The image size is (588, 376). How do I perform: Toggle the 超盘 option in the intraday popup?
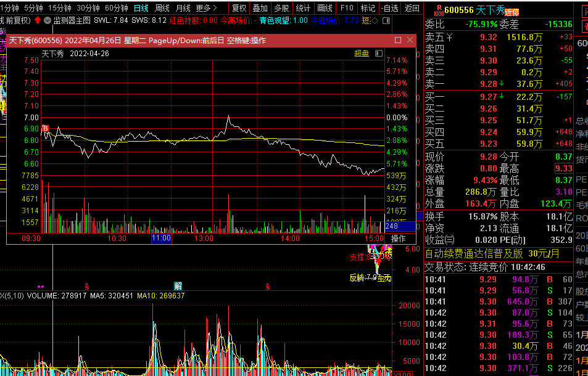(x=361, y=54)
